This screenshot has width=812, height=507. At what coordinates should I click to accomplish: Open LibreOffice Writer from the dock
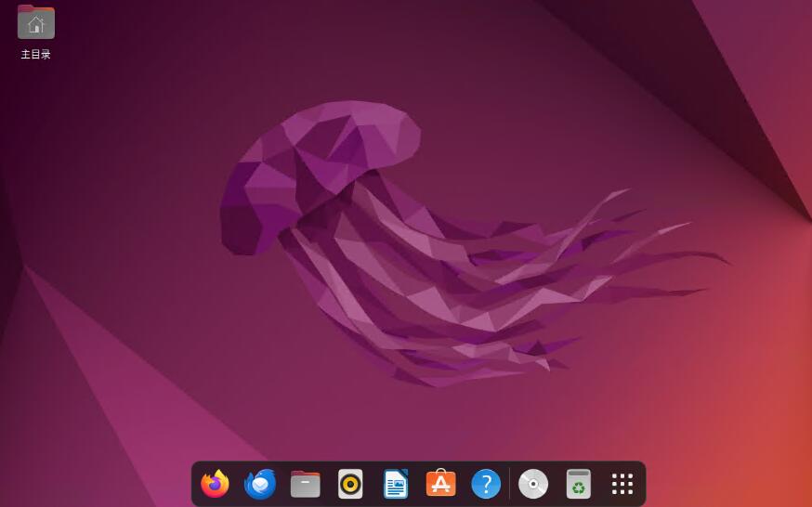[x=396, y=484]
